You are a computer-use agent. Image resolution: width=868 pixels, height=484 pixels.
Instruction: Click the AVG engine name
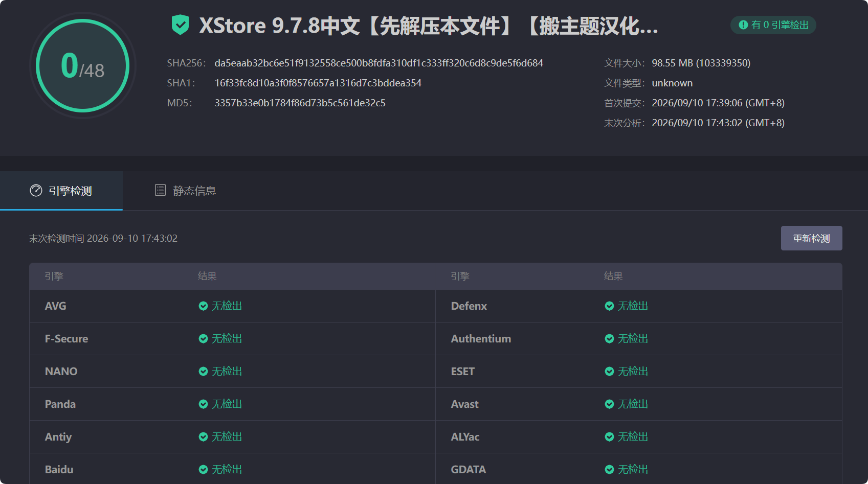click(55, 306)
